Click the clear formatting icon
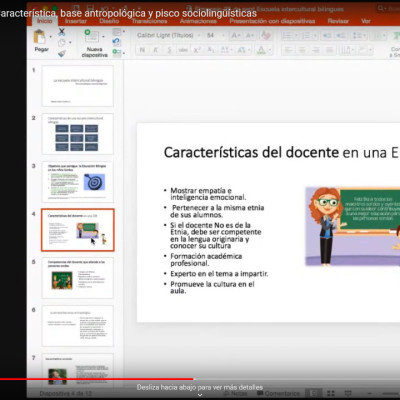 266,35
